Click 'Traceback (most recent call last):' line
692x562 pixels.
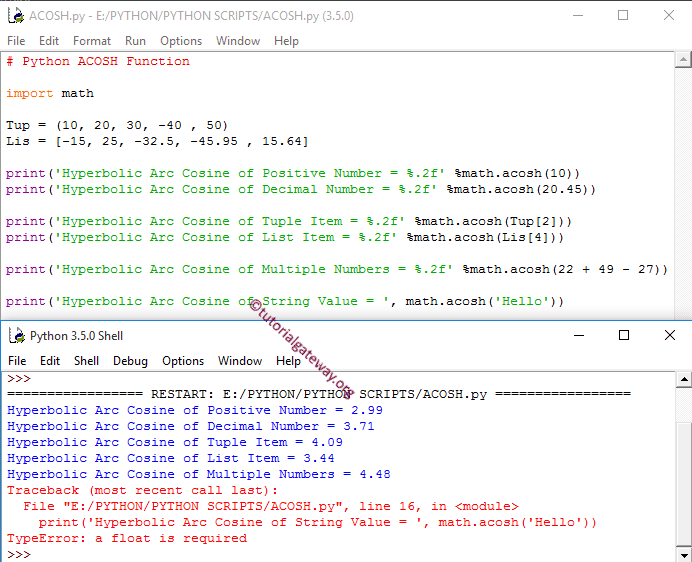pos(143,490)
